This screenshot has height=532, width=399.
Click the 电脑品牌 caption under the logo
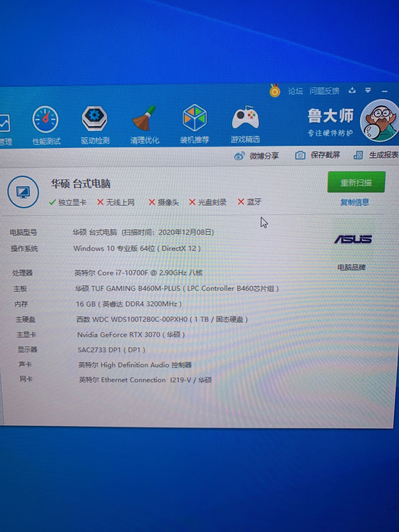[352, 267]
